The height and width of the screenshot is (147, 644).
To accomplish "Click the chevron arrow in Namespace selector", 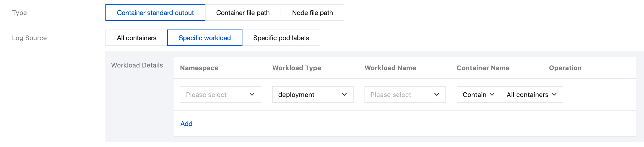I will click(x=252, y=95).
